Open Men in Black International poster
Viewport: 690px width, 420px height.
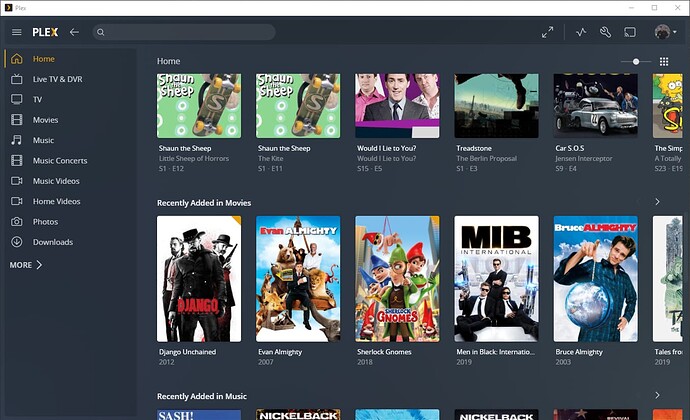point(496,279)
